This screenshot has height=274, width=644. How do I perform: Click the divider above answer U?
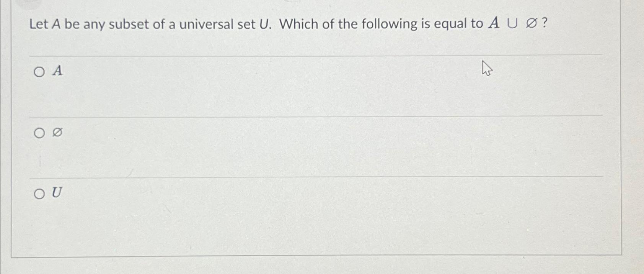coord(306,177)
